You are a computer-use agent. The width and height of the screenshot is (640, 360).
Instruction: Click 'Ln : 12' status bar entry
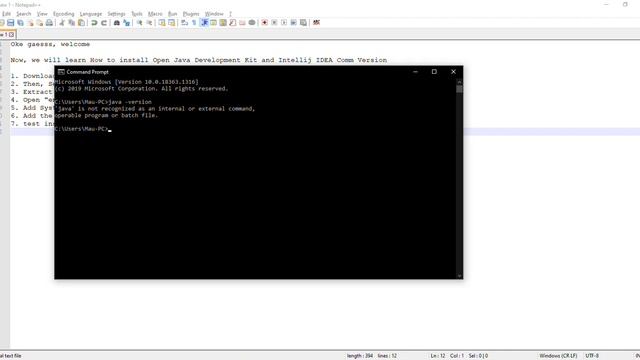tap(438, 356)
